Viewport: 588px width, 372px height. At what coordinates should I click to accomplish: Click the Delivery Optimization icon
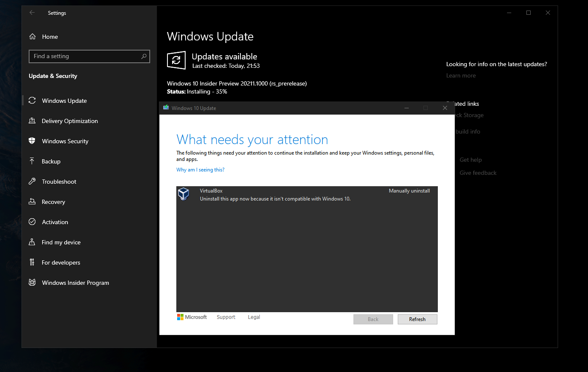[32, 120]
